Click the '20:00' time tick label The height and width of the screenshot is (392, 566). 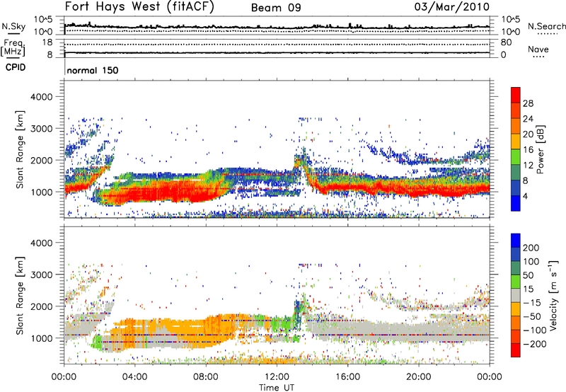coord(418,377)
